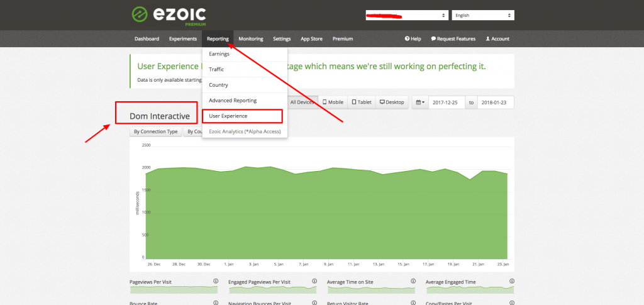Click the Reporting menu item

[x=218, y=39]
